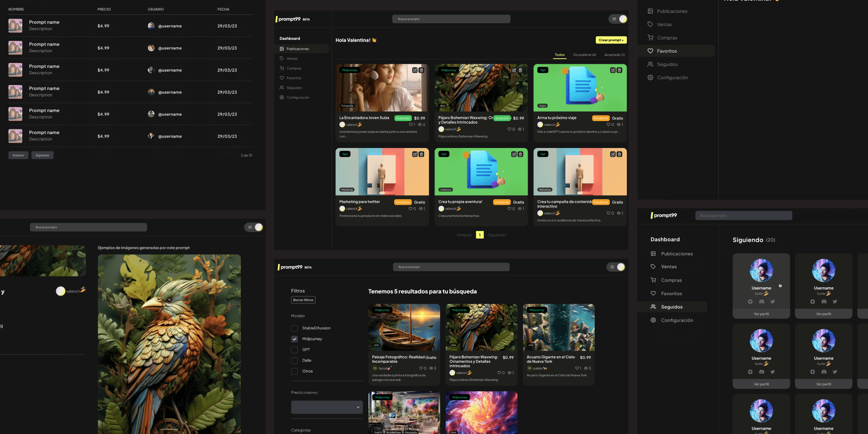Like the La Encantadora Joven Suiza card heart
The width and height of the screenshot is (868, 434).
click(x=411, y=125)
